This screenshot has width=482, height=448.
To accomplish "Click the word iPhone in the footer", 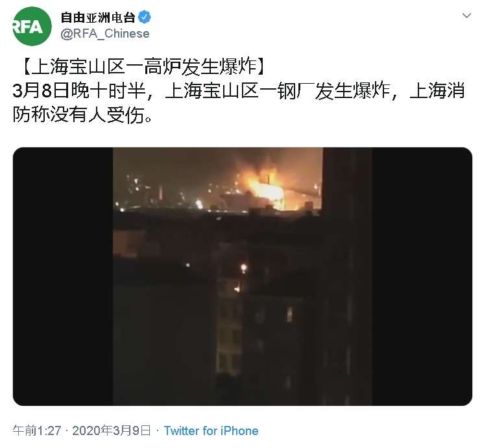I will point(239,430).
